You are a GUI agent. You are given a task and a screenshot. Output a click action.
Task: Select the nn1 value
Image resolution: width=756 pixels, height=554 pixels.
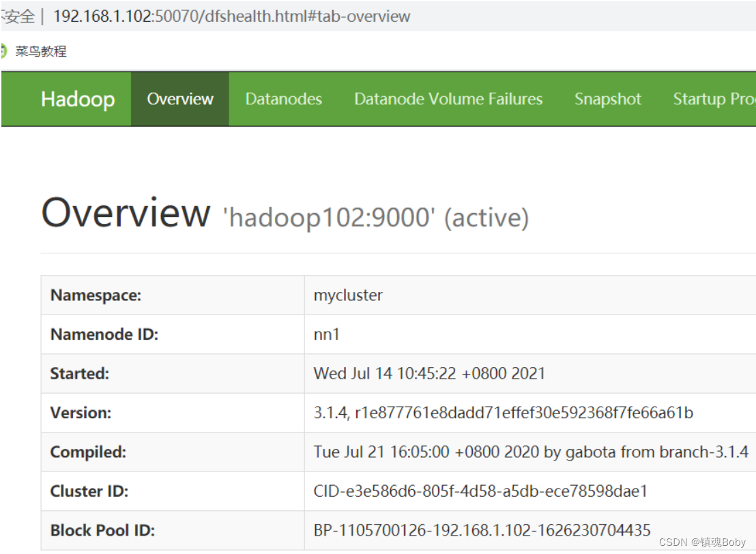point(326,334)
